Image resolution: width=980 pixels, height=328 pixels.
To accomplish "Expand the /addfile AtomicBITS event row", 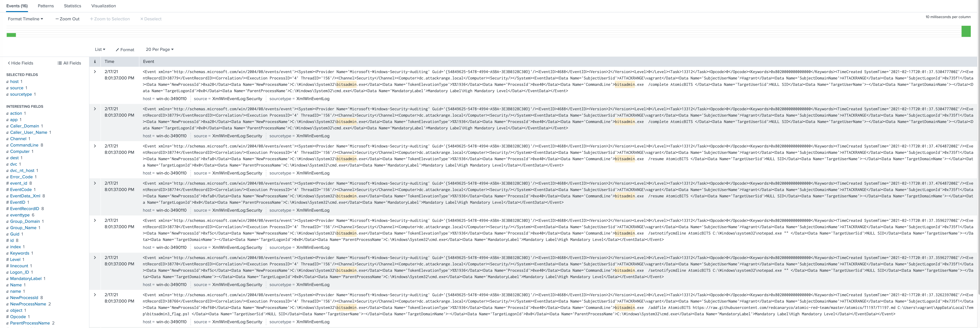I will (95, 295).
